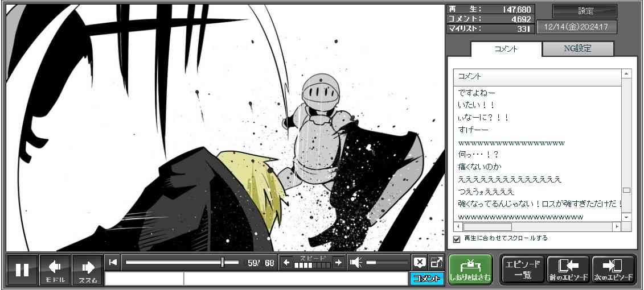Screen dimensions: 644x290
Task: Increase speed with the right arrow
Action: point(338,262)
